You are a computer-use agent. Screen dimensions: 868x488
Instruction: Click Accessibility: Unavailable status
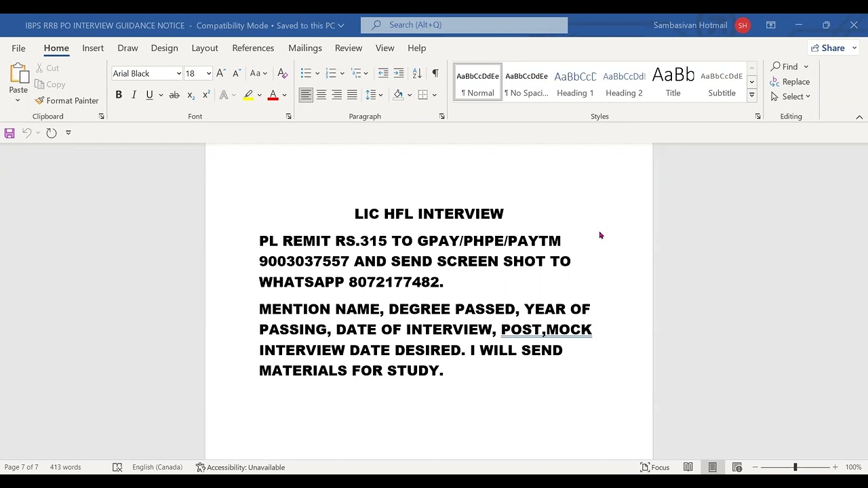pos(241,467)
